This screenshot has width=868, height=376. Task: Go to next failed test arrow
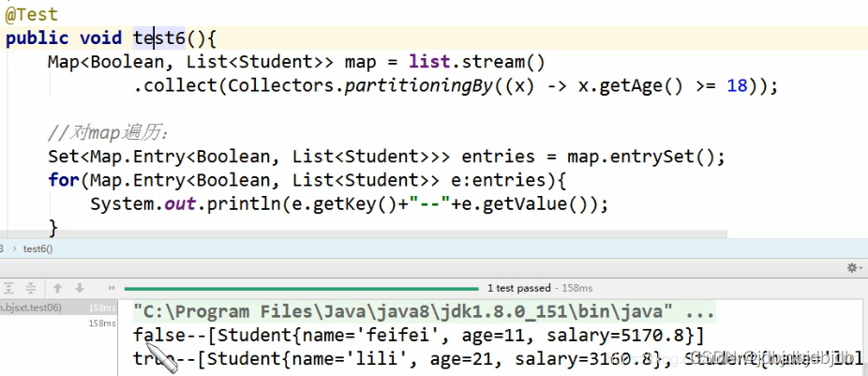[x=80, y=288]
